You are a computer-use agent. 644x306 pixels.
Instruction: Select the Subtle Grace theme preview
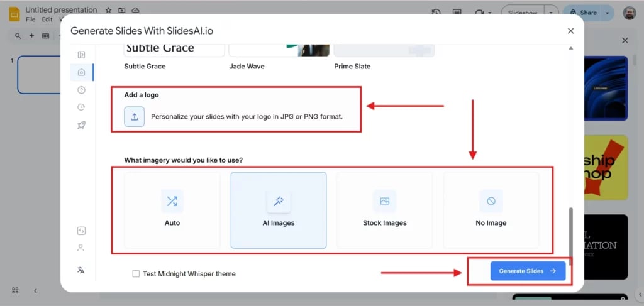[174, 50]
